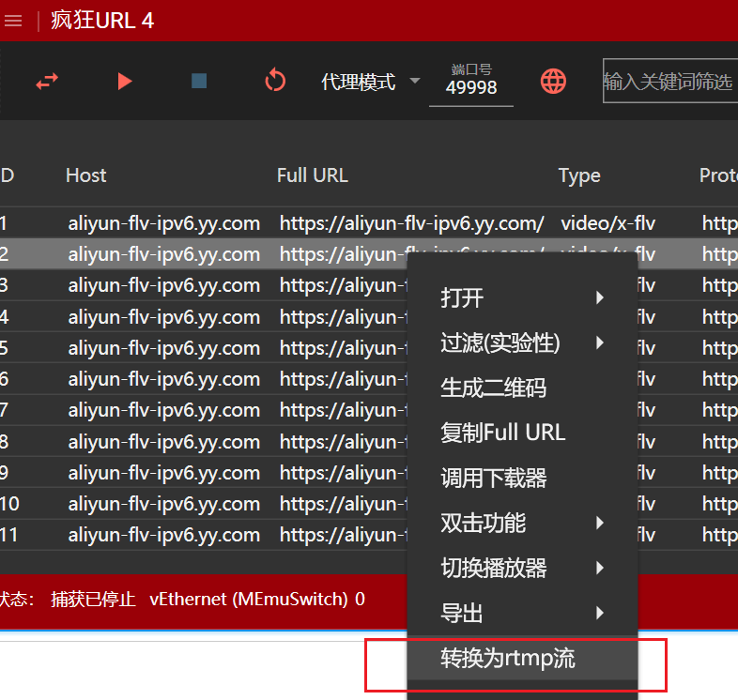Open the 代理模式 mode dropdown
This screenshot has height=700, width=738.
click(x=370, y=83)
